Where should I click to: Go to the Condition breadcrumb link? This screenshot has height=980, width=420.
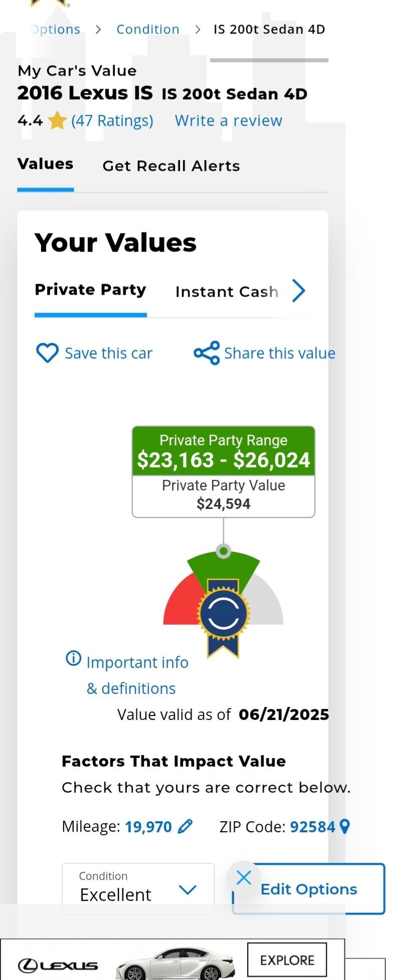pyautogui.click(x=148, y=30)
